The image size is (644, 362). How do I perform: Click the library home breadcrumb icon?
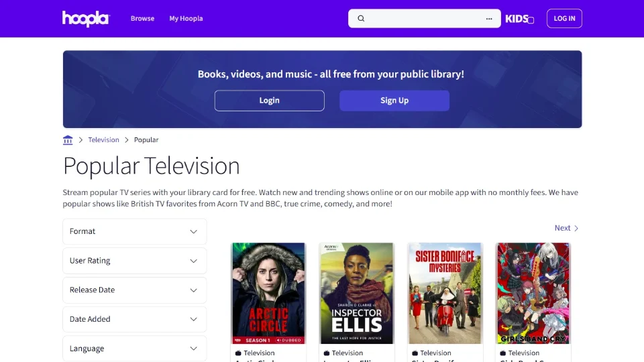click(x=68, y=140)
